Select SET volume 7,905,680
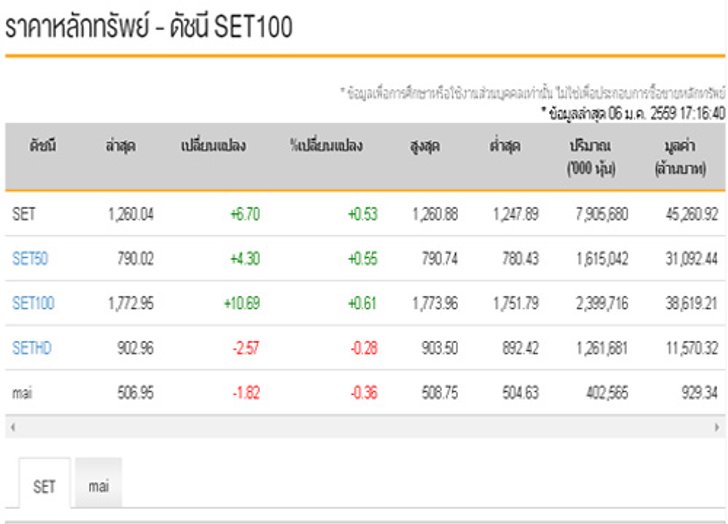Screen dimensions: 728x524 602,214
